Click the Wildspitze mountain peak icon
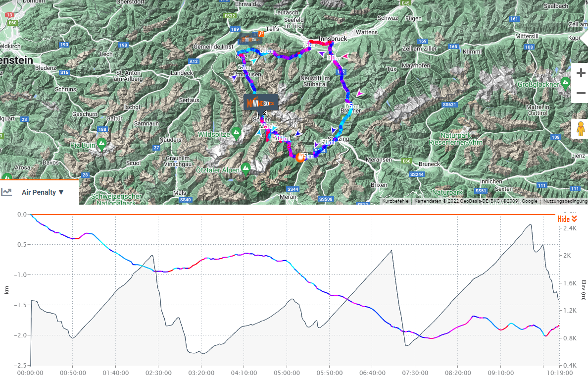Image resolution: width=588 pixels, height=381 pixels. [237, 132]
